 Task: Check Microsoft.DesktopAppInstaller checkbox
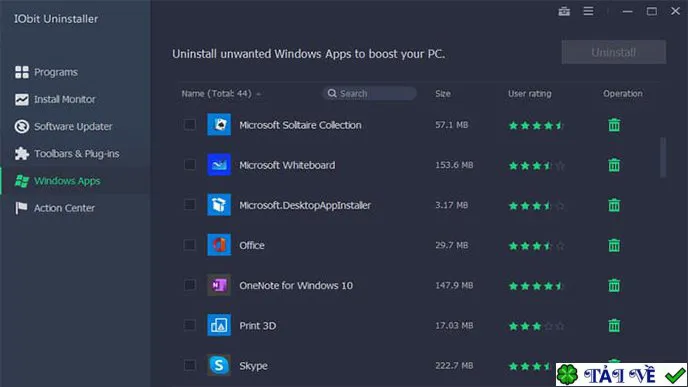tap(190, 205)
